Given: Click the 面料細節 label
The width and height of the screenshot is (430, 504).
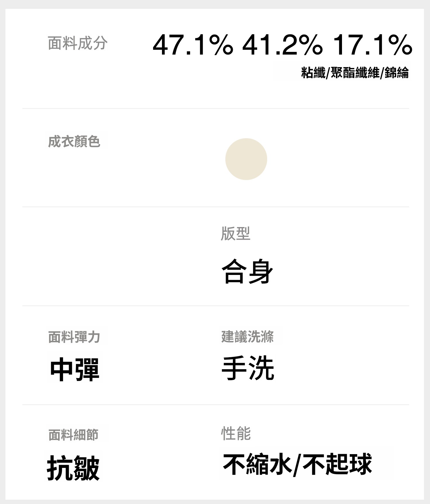Looking at the screenshot, I should (x=73, y=435).
